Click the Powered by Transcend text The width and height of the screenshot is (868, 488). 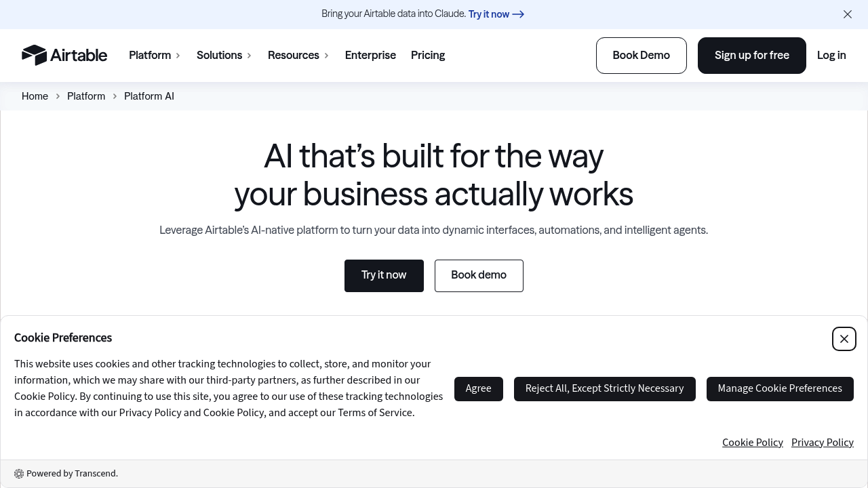coord(72,474)
